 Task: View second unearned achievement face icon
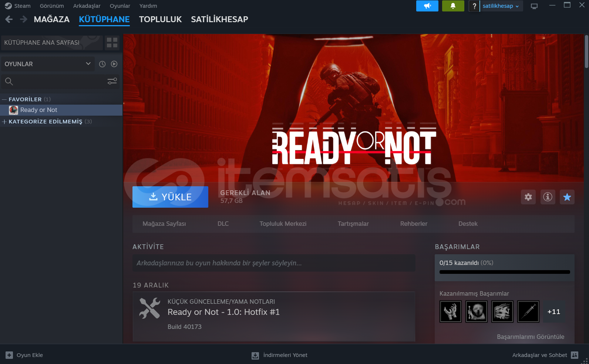coord(477,312)
